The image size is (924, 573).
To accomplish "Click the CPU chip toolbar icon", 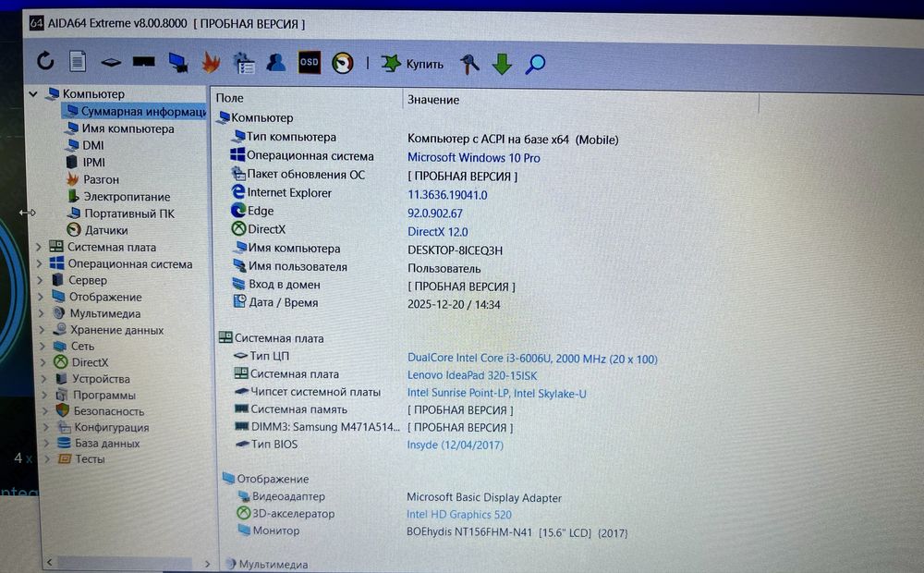I will point(110,62).
